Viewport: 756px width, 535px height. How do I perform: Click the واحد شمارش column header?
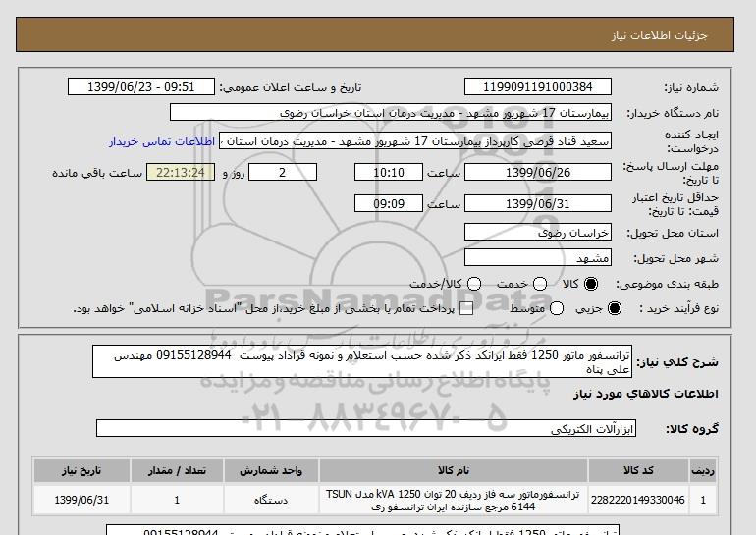(x=271, y=470)
